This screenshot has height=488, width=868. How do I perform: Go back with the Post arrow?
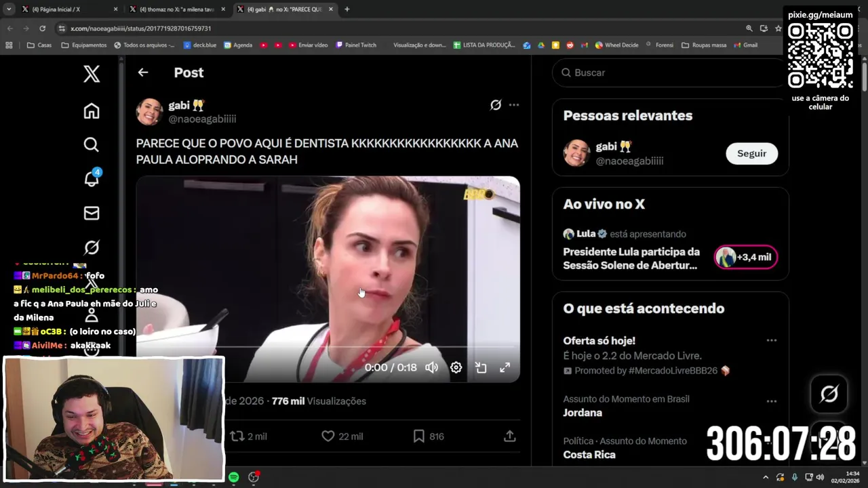click(x=143, y=73)
